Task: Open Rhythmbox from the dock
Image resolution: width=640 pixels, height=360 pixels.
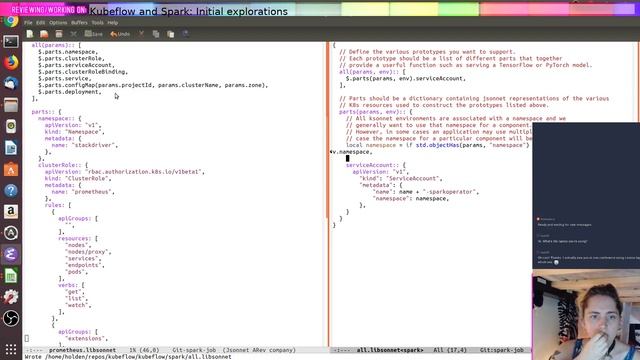Action: [x=11, y=126]
